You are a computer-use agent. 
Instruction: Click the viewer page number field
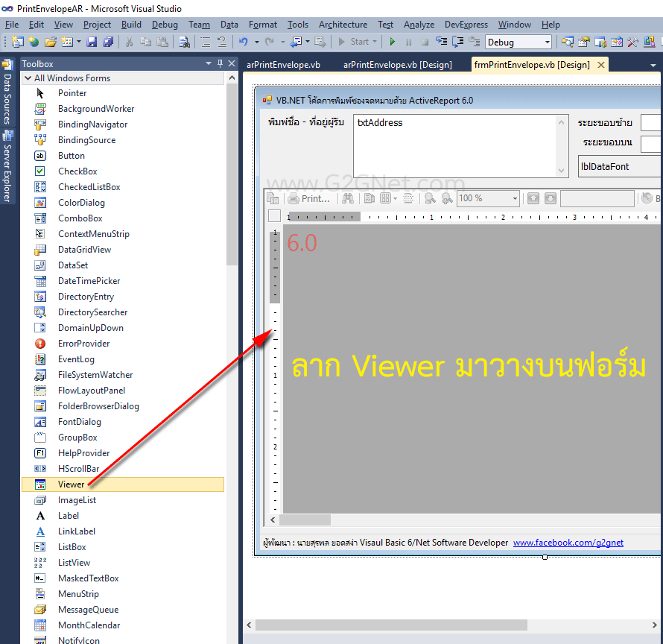pos(597,198)
